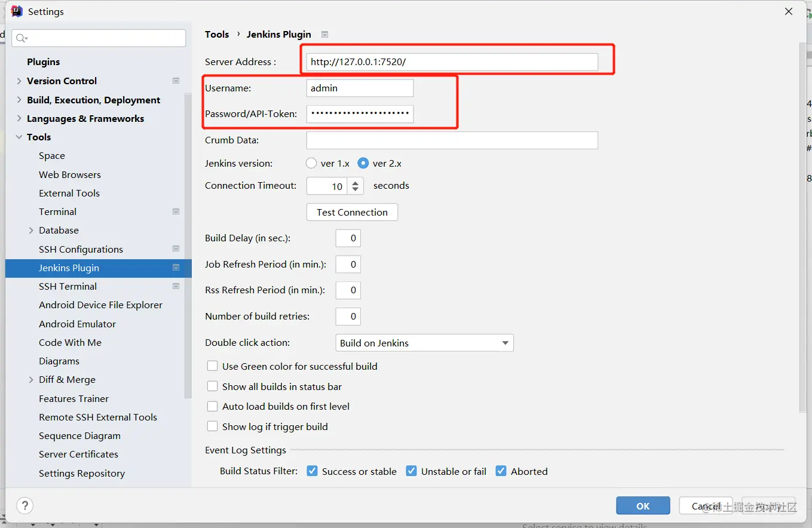The width and height of the screenshot is (812, 528).
Task: Expand the Database tree node
Action: point(31,230)
